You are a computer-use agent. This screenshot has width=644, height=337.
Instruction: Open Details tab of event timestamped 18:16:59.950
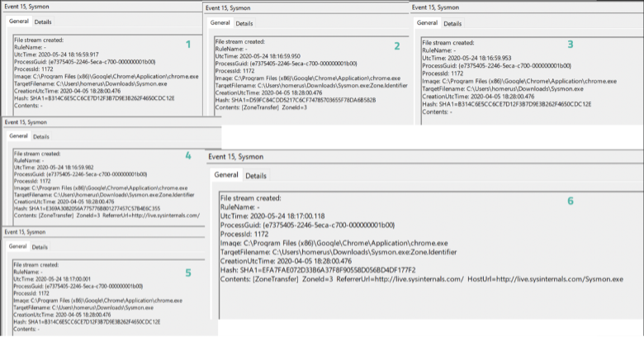point(244,23)
